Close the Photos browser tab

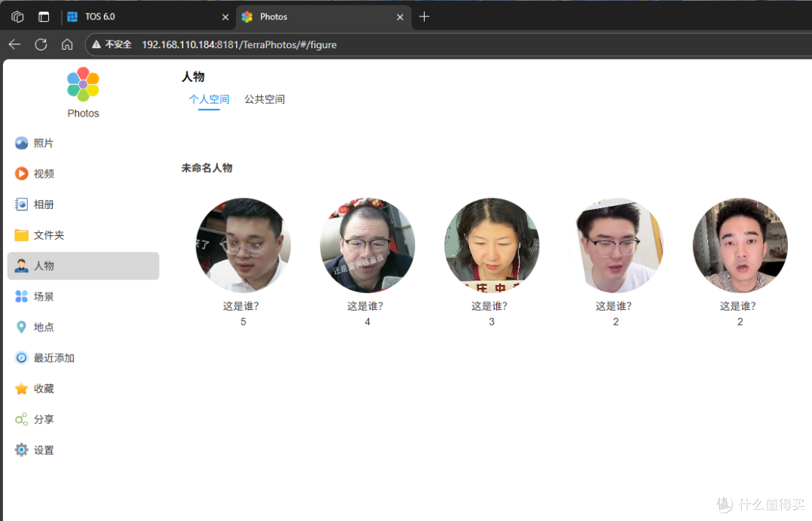click(400, 17)
